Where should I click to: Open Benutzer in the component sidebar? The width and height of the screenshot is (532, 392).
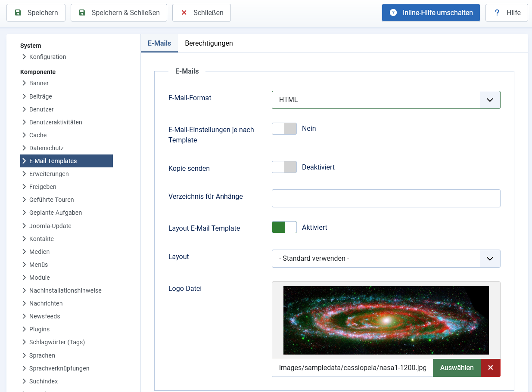pyautogui.click(x=41, y=109)
